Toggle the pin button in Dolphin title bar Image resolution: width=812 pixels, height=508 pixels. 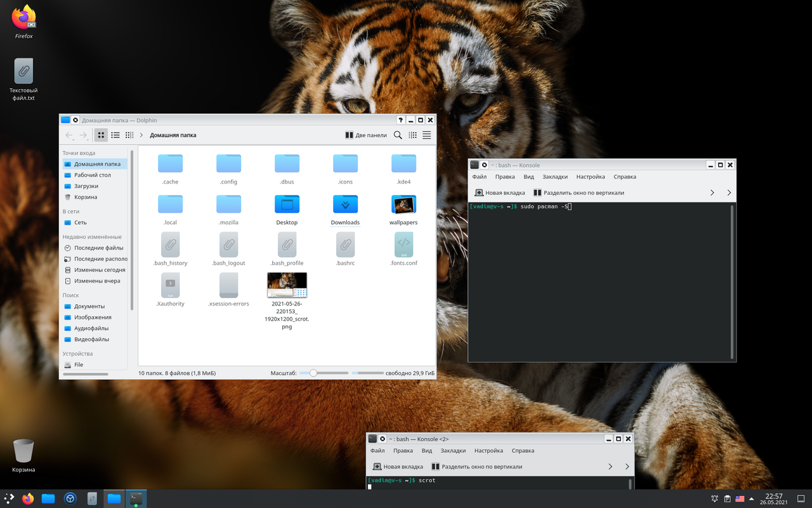point(75,120)
